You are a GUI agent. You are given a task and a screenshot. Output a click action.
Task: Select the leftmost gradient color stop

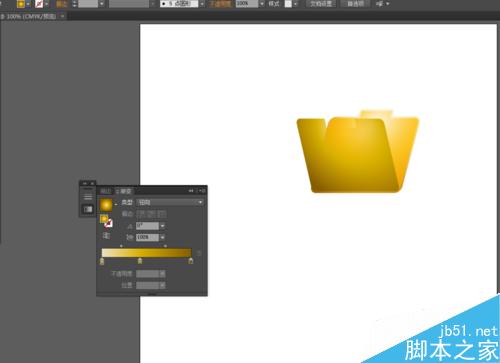(x=102, y=261)
